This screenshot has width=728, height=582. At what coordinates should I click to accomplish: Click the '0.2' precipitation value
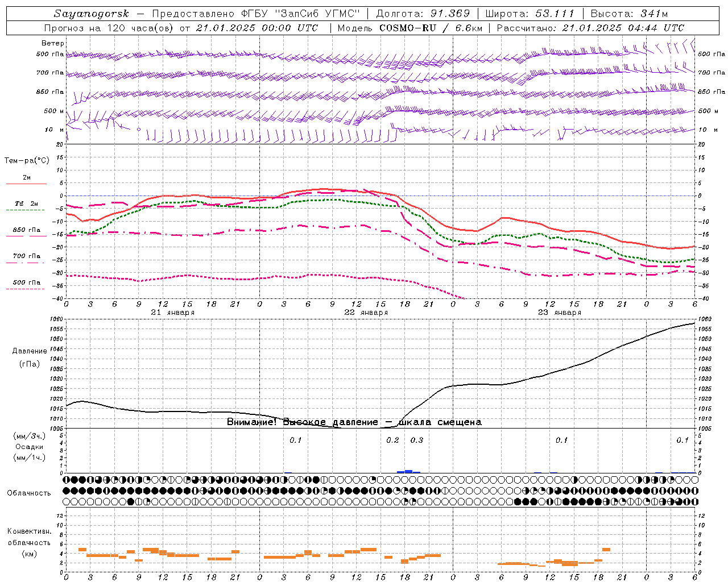pyautogui.click(x=392, y=440)
